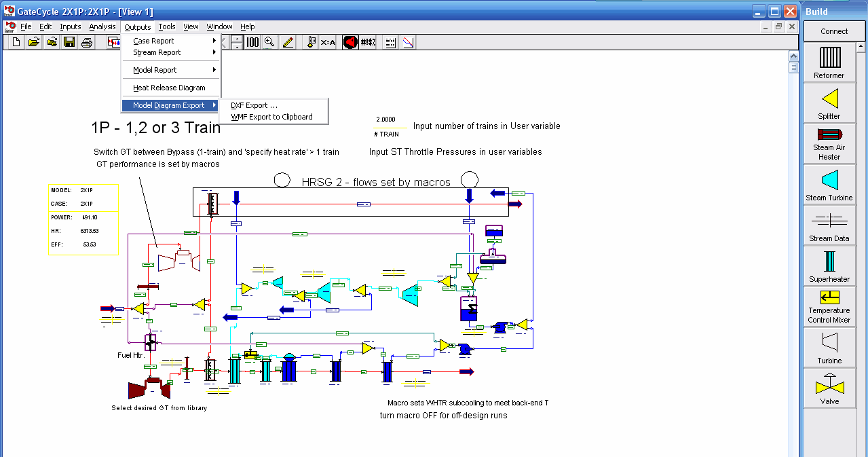The image size is (868, 457).
Task: Select the Valve equipment icon
Action: point(829,388)
